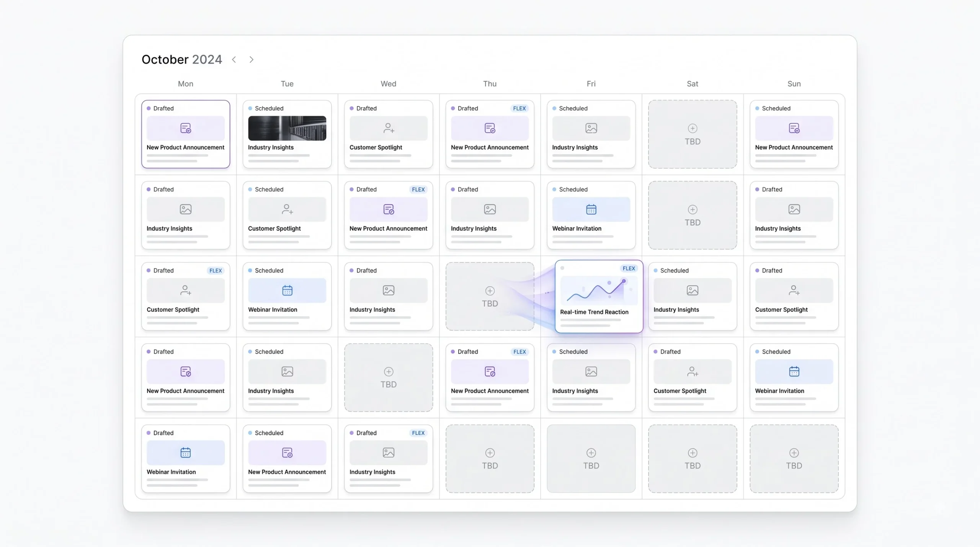Click status dot on Real-time Trend Reaction card
The image size is (980, 547).
[x=562, y=268]
